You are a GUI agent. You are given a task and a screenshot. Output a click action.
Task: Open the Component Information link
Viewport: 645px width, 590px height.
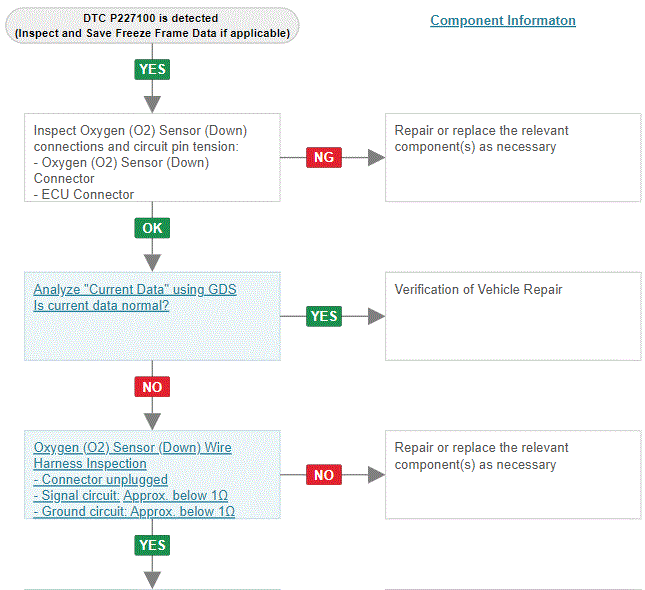(x=503, y=20)
